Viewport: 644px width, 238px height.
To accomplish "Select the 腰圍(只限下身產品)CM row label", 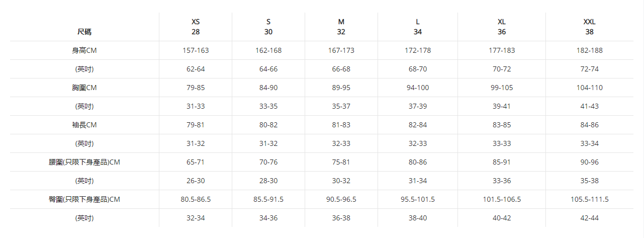I will click(x=84, y=162).
